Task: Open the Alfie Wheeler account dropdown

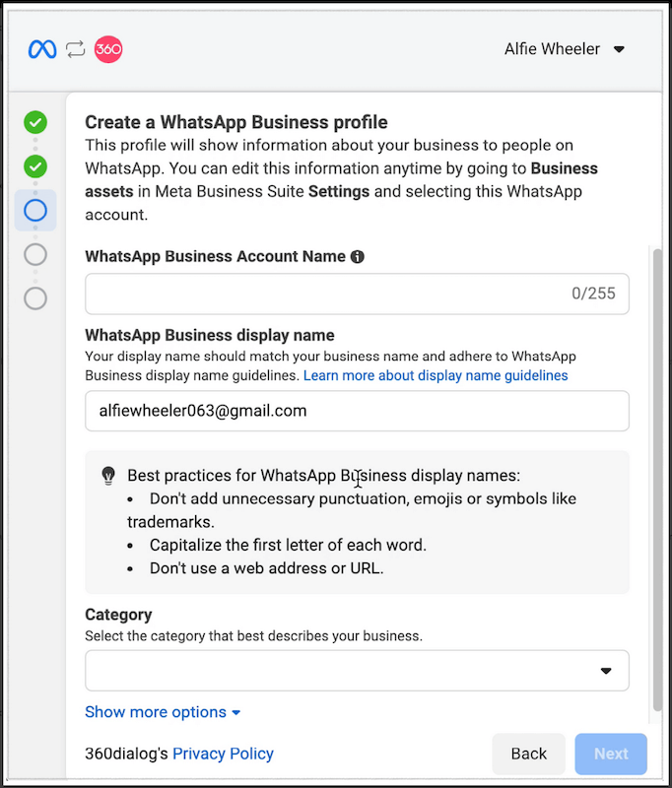Action: [564, 49]
